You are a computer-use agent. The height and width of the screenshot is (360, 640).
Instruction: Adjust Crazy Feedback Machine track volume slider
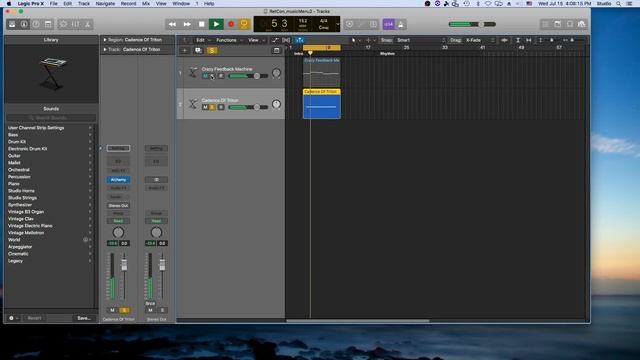click(248, 76)
